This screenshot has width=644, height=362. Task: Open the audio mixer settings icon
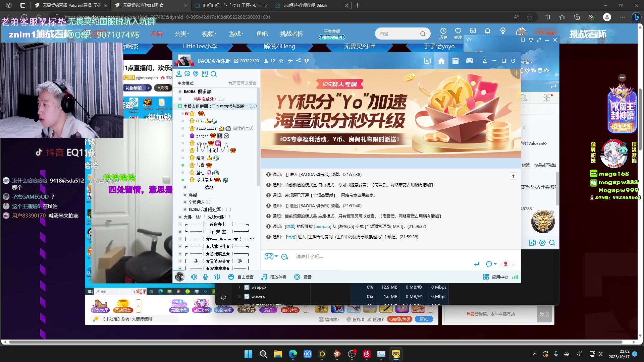217,277
